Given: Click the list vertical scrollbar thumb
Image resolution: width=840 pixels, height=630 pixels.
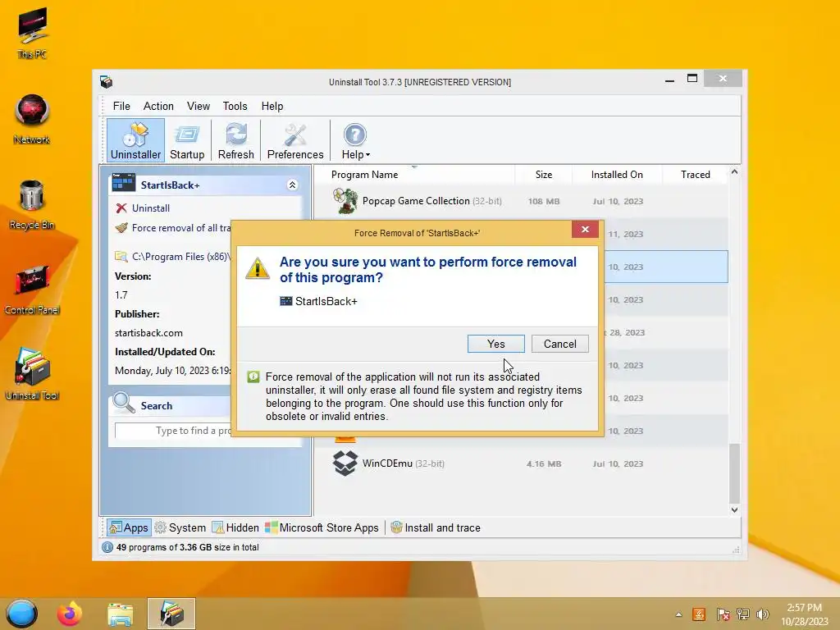Looking at the screenshot, I should (734, 472).
